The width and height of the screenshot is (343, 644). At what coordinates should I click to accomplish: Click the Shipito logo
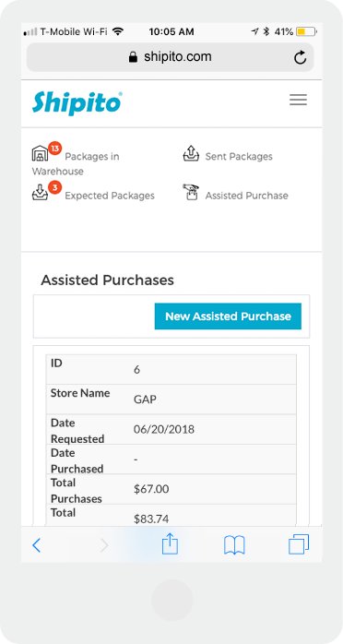77,102
